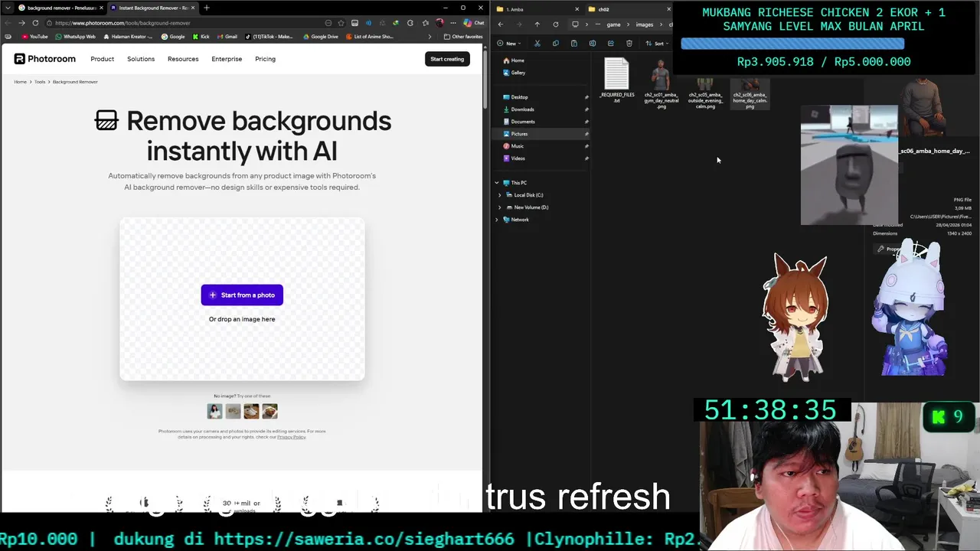Click the browser page vertical scrollbar
Image resolution: width=980 pixels, height=551 pixels.
485,80
